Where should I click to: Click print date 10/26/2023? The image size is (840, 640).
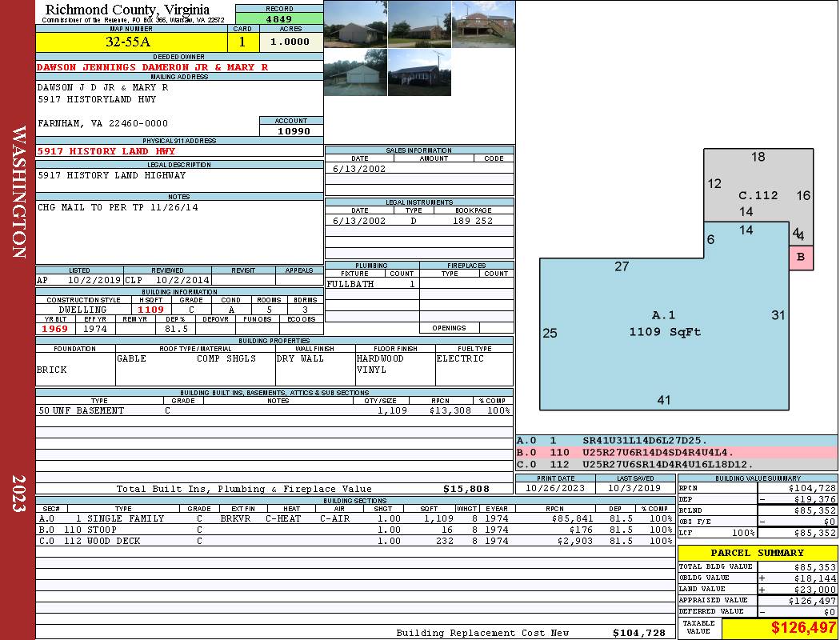[x=555, y=488]
